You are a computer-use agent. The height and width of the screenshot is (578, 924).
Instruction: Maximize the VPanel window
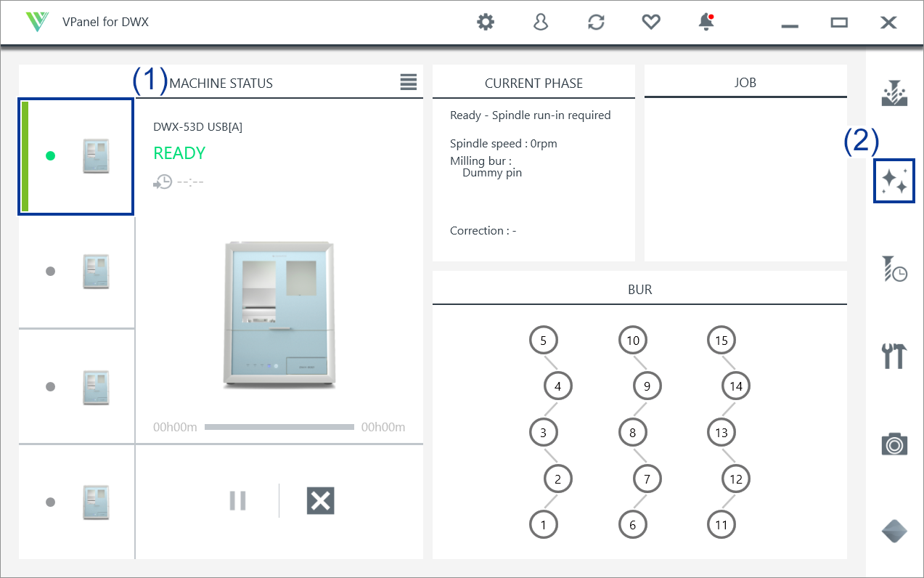839,23
